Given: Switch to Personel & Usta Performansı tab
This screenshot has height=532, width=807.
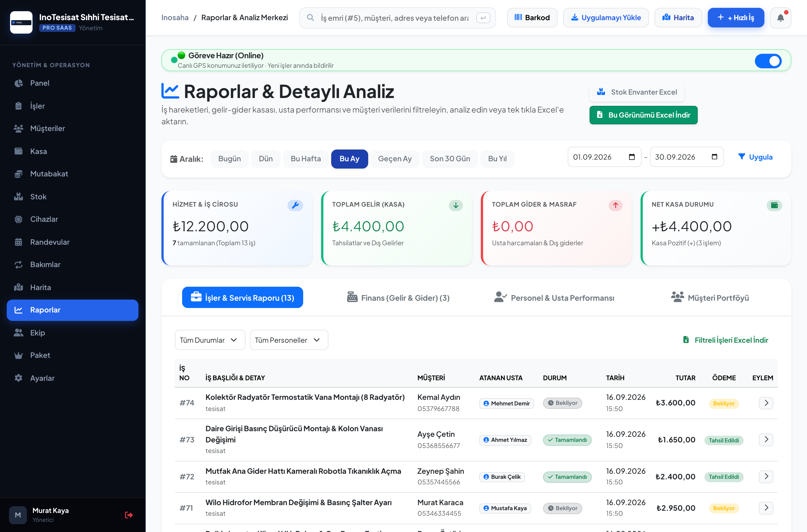Looking at the screenshot, I should tap(554, 298).
